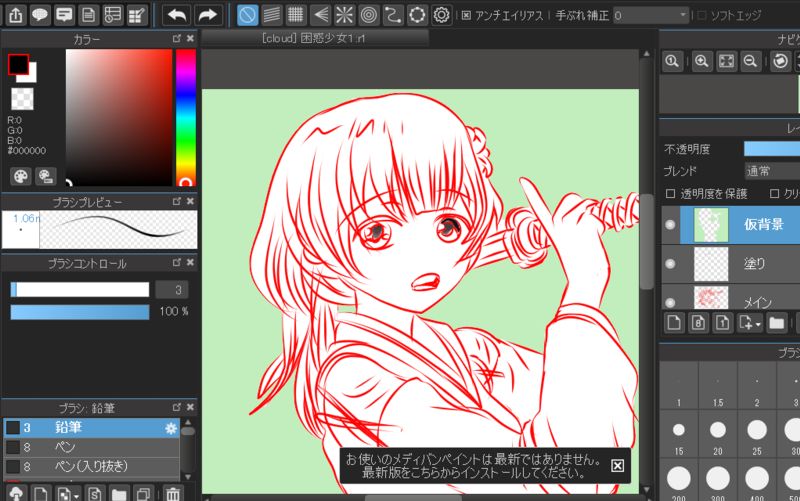Fit canvas to window in navigator
This screenshot has width=800, height=501.
[726, 62]
